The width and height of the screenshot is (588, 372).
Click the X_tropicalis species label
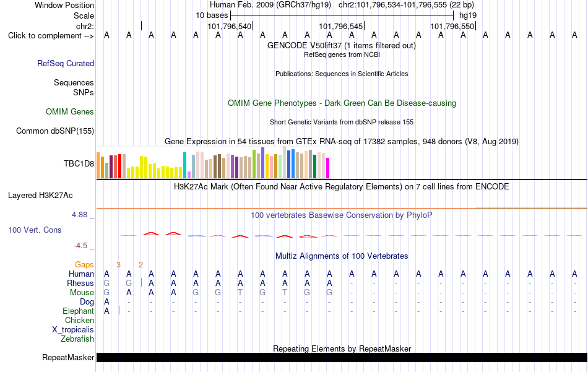(73, 330)
